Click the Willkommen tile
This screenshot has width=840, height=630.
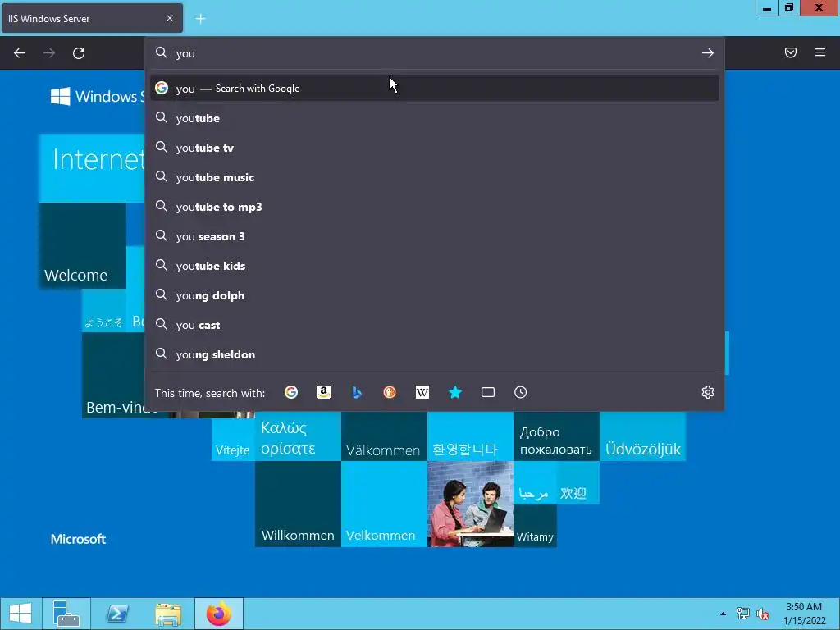pyautogui.click(x=298, y=504)
